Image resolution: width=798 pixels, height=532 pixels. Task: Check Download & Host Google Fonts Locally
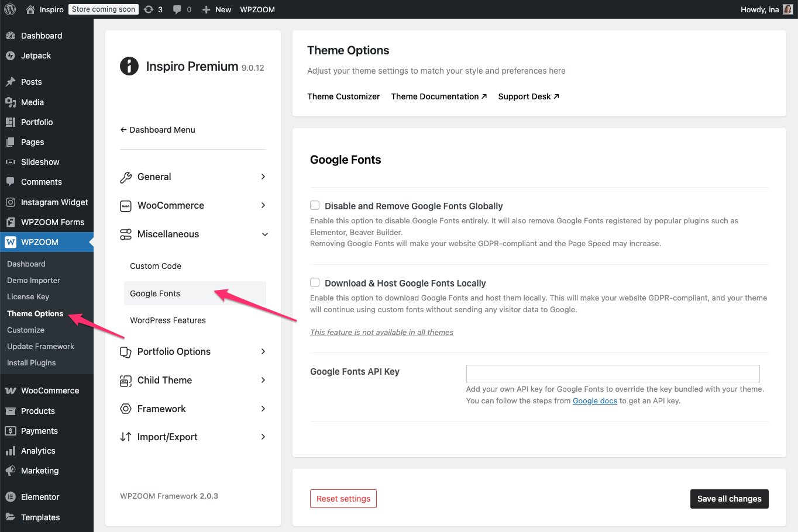click(315, 282)
